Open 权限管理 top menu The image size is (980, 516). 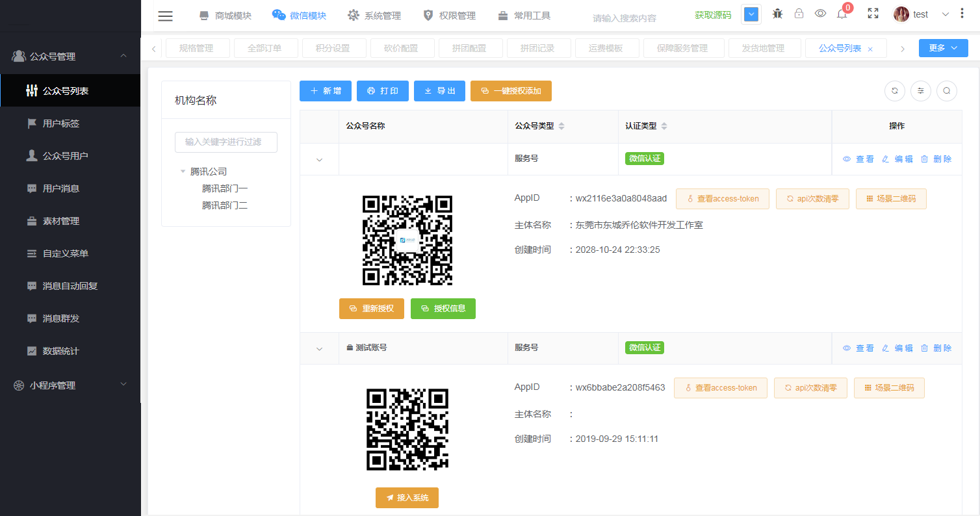point(449,16)
